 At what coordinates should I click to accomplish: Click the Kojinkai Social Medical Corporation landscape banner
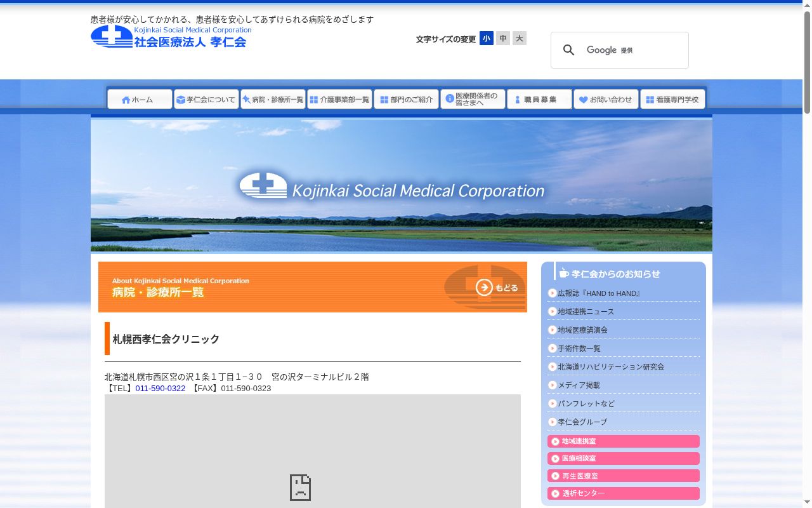402,185
